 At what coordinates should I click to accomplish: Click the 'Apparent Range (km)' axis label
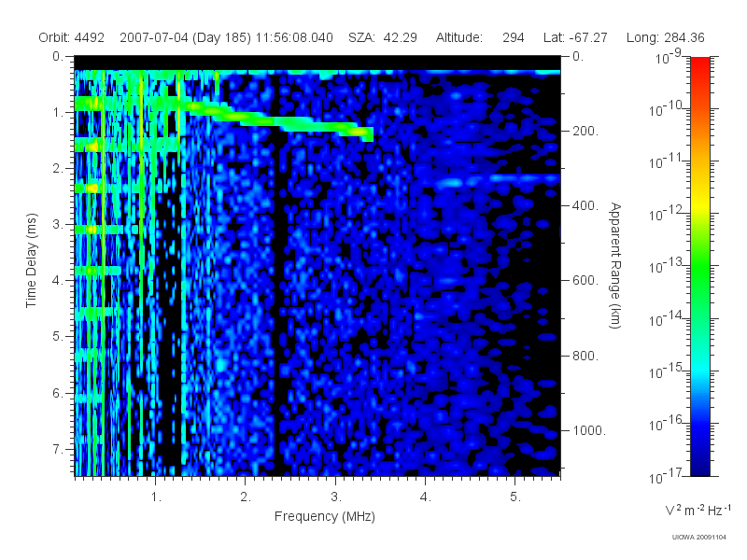click(615, 266)
